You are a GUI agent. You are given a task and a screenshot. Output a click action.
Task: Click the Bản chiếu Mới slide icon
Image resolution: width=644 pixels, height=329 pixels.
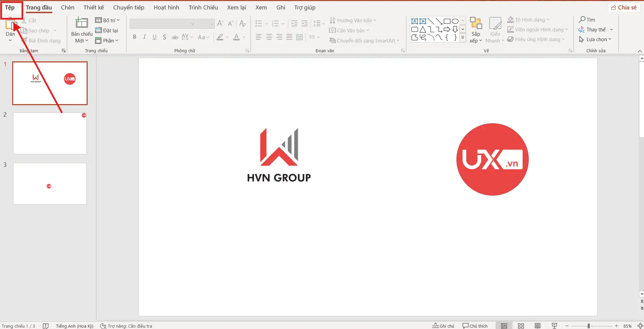click(82, 23)
